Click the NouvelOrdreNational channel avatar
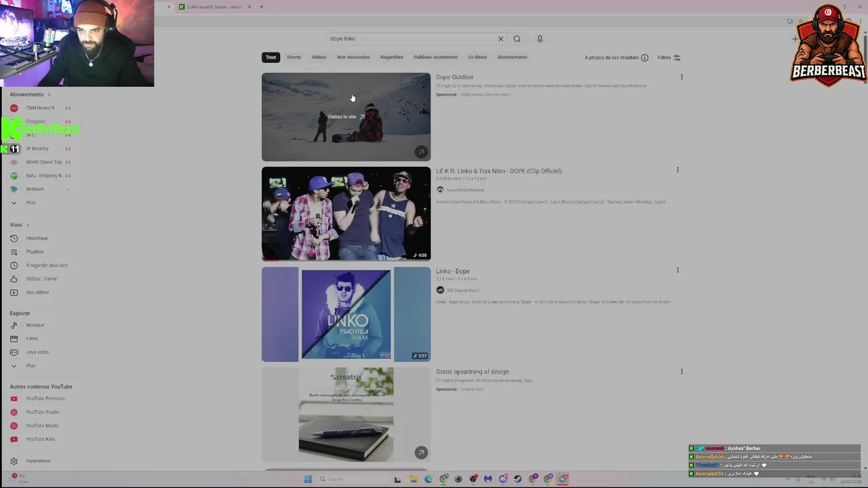 (440, 190)
